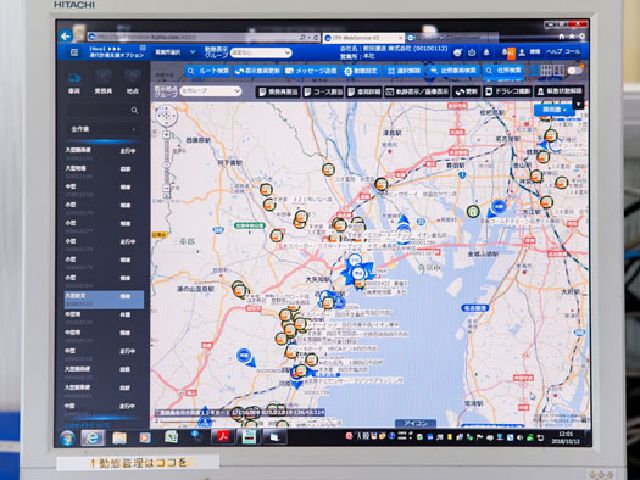The image size is (640, 480).
Task: Click the ドラレコ button above the map
Action: tap(508, 92)
